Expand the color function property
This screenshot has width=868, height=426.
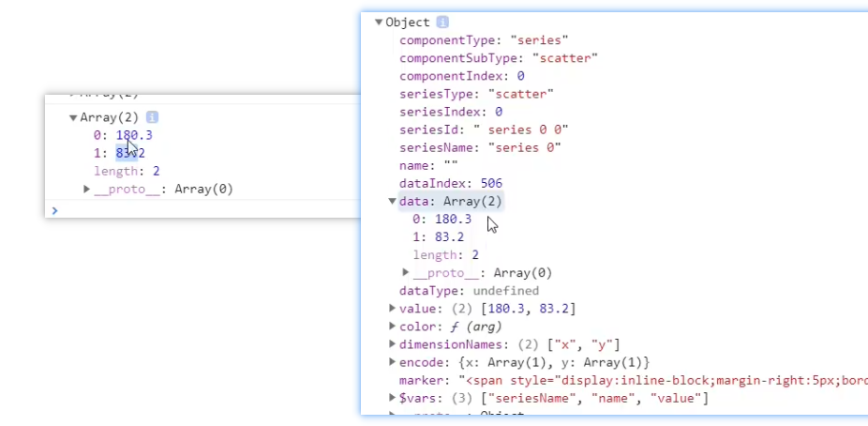pyautogui.click(x=393, y=327)
